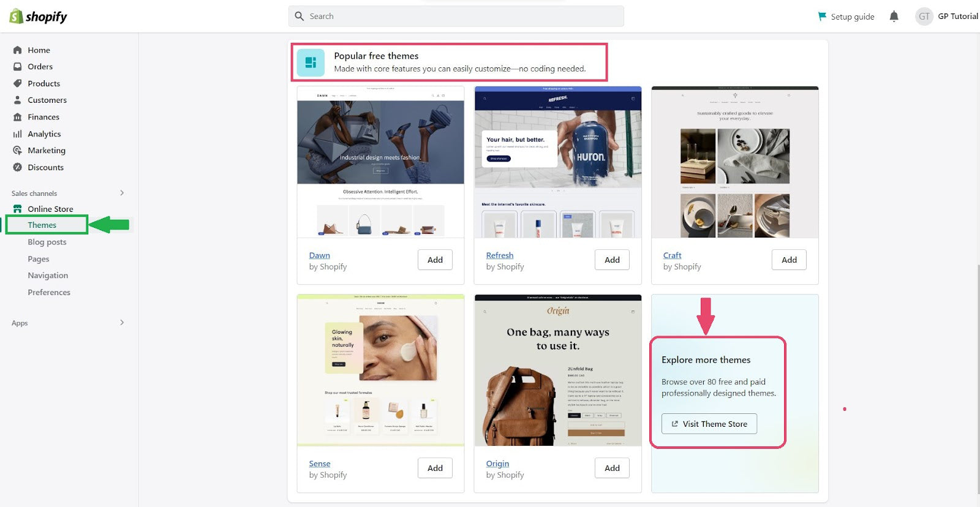
Task: Add the Dawn theme
Action: pyautogui.click(x=435, y=260)
